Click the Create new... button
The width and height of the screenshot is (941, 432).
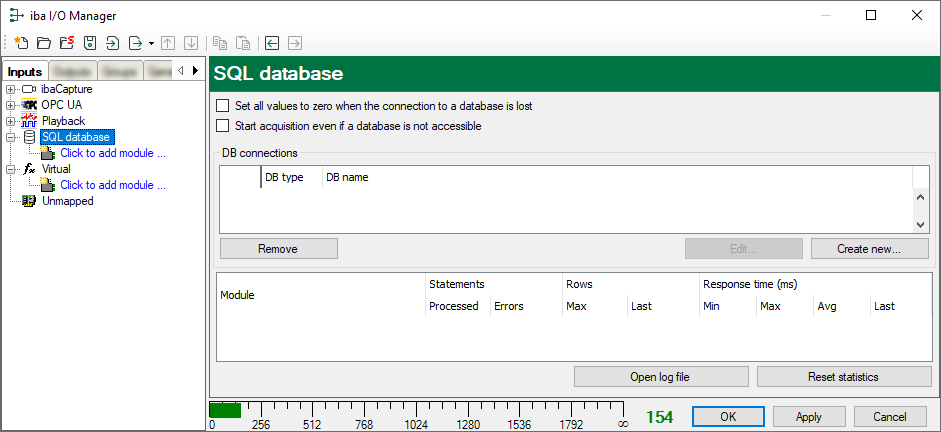[x=870, y=248]
